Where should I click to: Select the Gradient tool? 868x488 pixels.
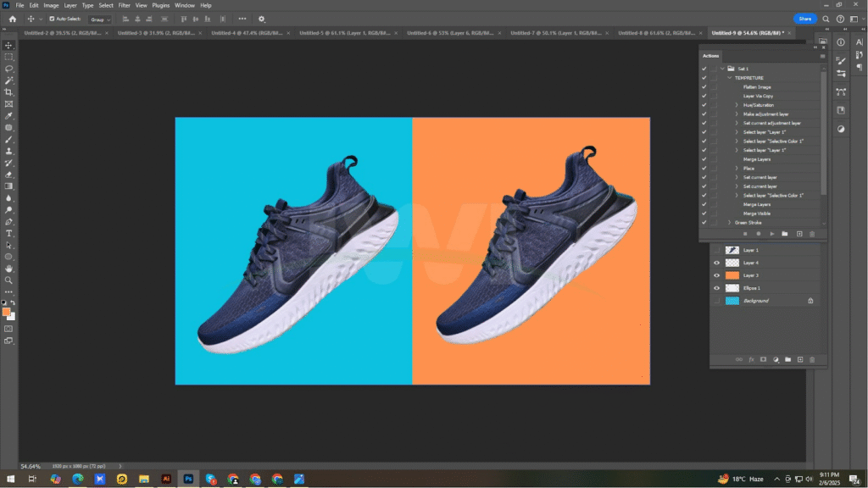tap(8, 186)
